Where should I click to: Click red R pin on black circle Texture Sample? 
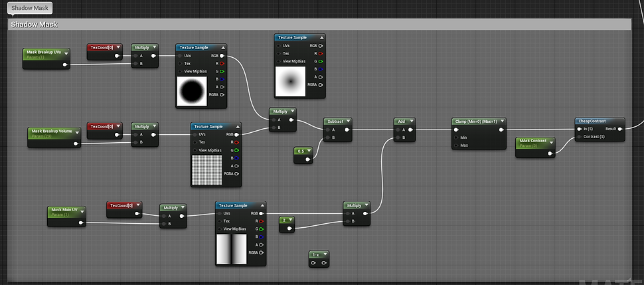pos(222,64)
